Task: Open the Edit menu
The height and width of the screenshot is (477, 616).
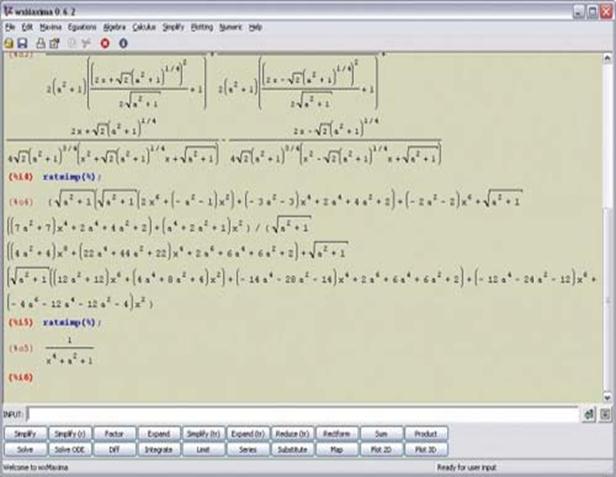Action: point(27,27)
